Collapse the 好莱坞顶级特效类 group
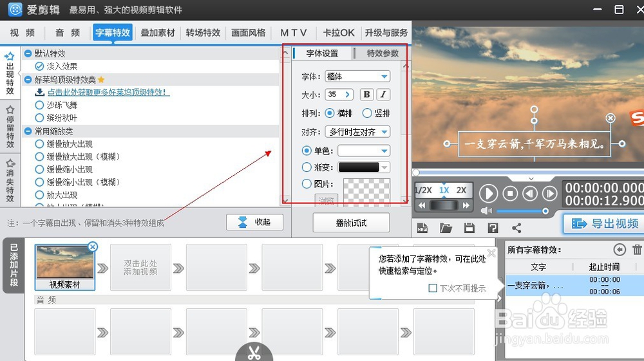 (x=28, y=80)
